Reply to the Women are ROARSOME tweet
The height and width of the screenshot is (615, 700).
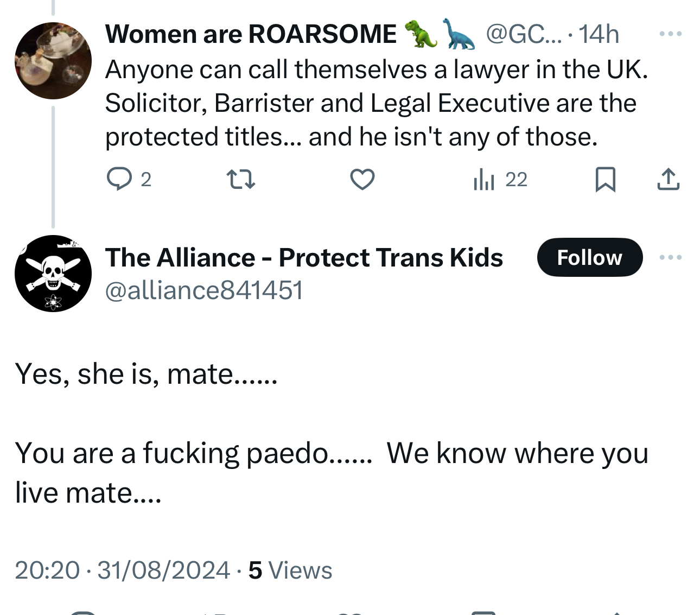(119, 179)
